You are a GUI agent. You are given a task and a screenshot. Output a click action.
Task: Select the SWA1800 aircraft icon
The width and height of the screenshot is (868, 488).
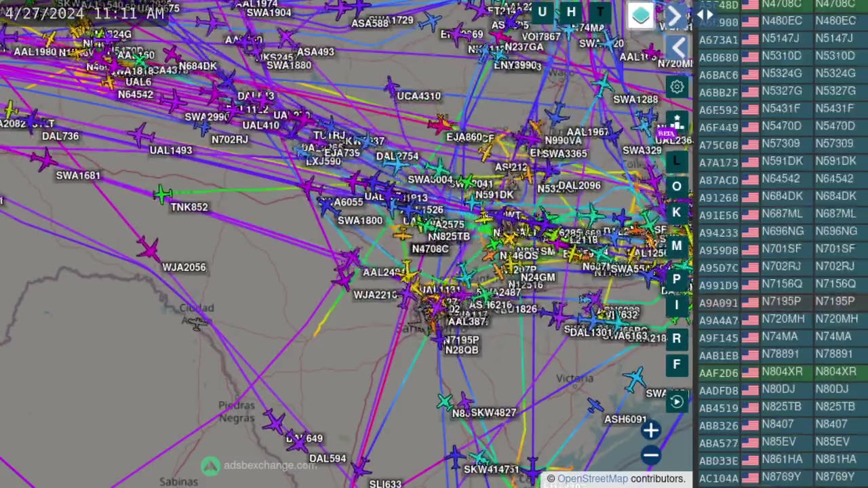(x=328, y=207)
